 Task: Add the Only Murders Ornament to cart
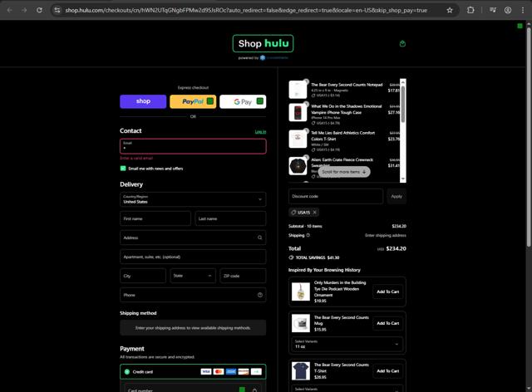tap(388, 292)
